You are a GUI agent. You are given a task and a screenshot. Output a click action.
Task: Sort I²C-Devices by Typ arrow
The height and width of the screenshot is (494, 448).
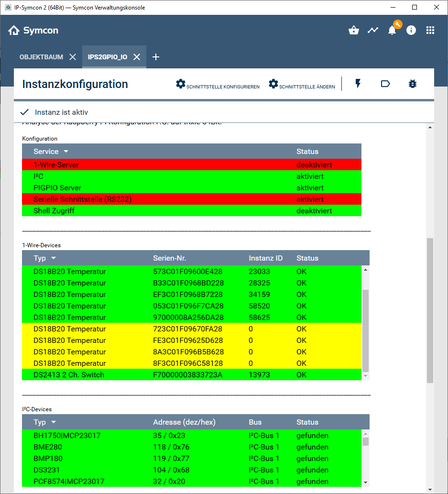coord(54,422)
